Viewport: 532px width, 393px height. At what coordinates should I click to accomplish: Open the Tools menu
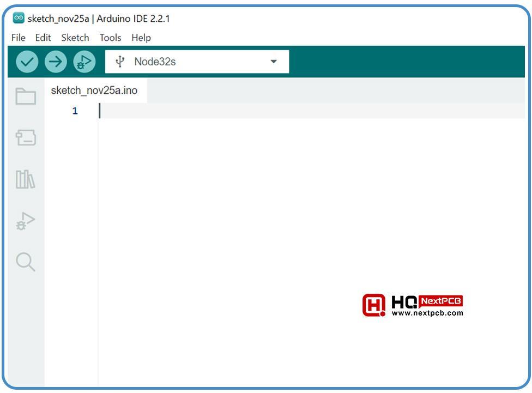[x=110, y=38]
